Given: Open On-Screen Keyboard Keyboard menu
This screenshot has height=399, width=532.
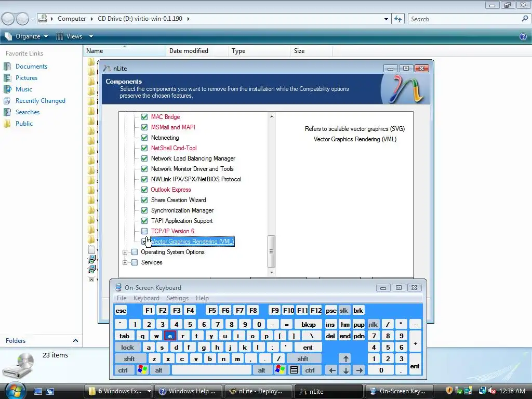Looking at the screenshot, I should [146, 298].
